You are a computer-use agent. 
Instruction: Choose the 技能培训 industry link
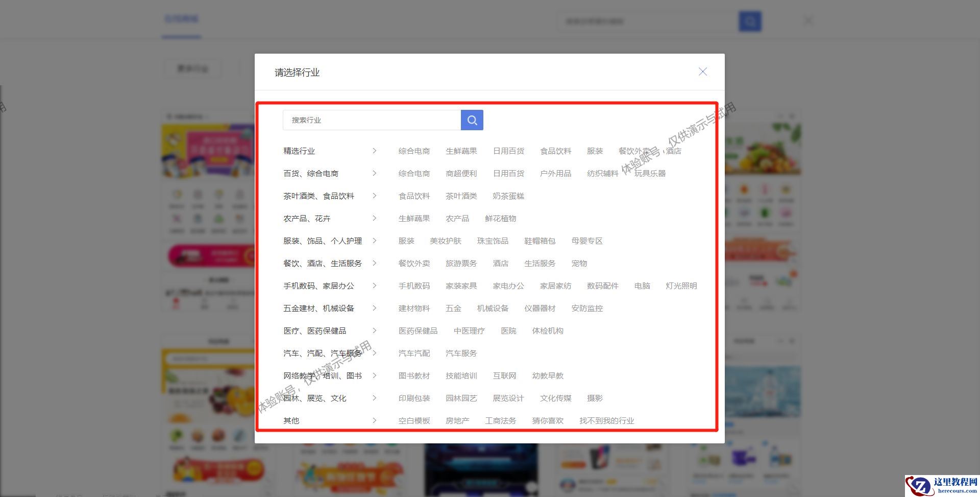click(461, 376)
